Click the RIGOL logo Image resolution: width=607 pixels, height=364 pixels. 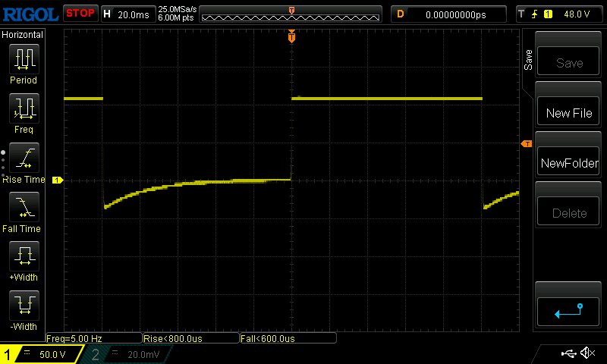pos(31,14)
